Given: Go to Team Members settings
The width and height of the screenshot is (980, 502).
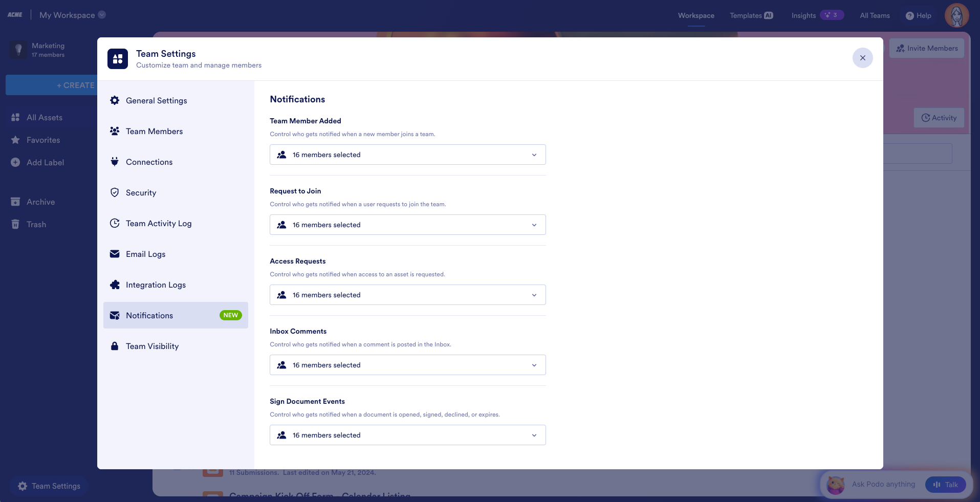Looking at the screenshot, I should (176, 131).
